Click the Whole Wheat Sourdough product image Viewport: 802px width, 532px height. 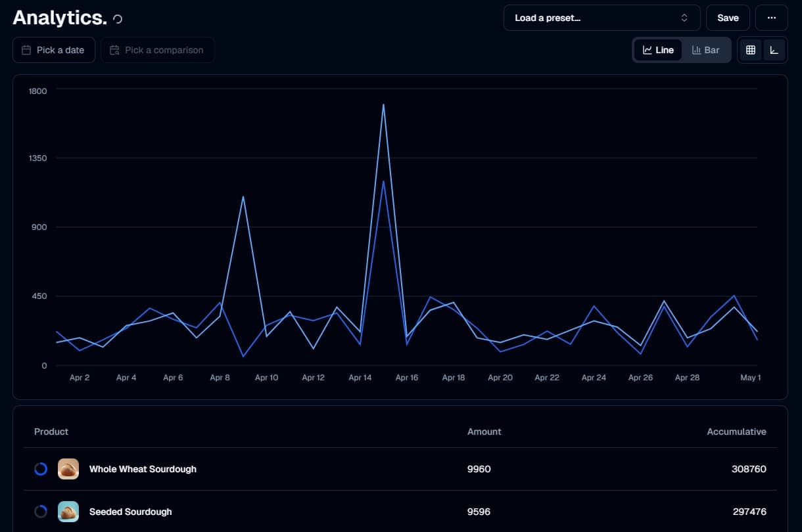click(x=68, y=469)
